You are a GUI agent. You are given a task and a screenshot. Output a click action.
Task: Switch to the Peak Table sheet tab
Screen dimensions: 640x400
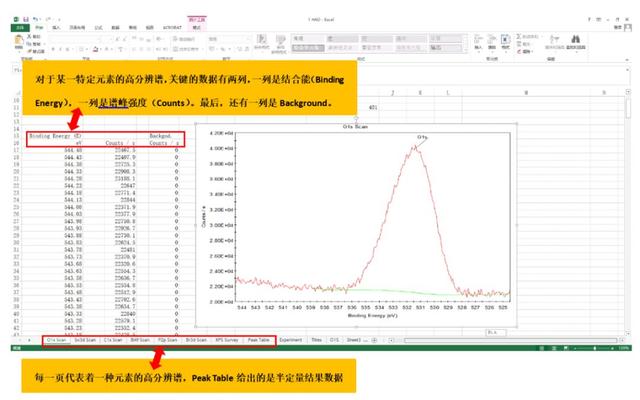click(x=259, y=339)
